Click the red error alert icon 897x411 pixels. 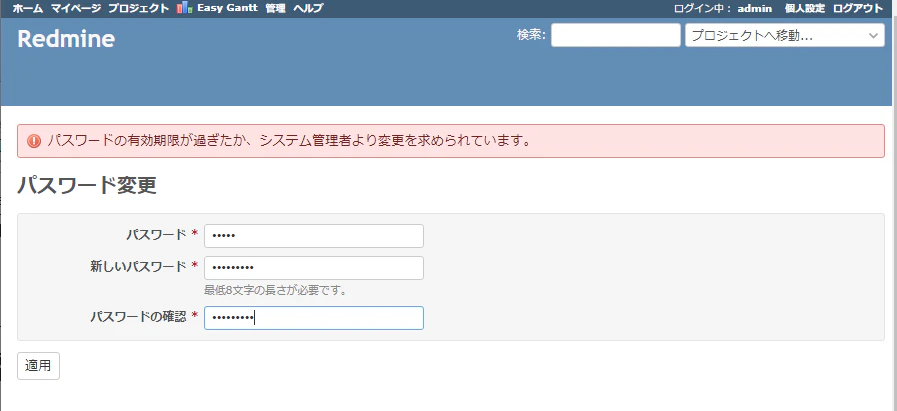[34, 141]
